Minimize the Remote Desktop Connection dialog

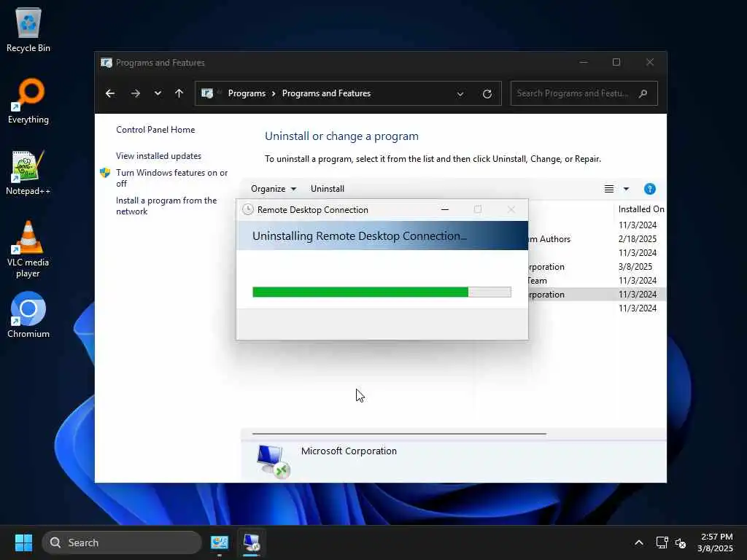445,209
